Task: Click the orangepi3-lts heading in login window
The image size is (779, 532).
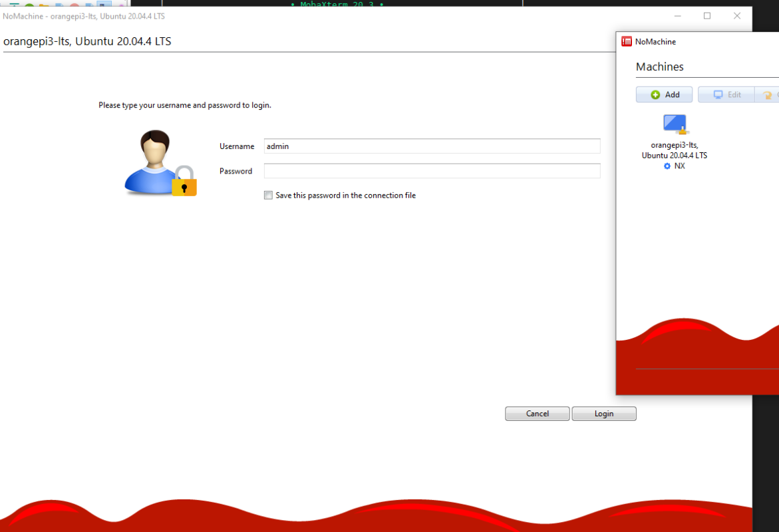Action: (x=87, y=41)
